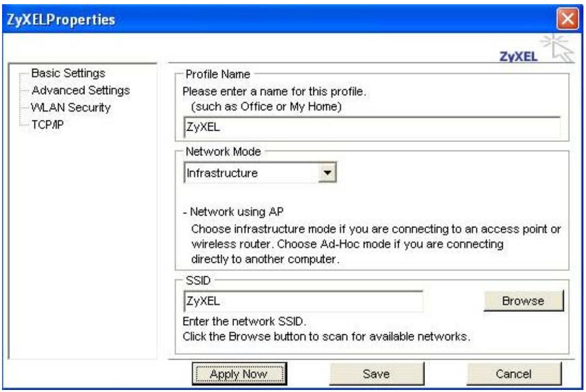Open the WLAN Security section
The image size is (586, 392).
[x=70, y=108]
